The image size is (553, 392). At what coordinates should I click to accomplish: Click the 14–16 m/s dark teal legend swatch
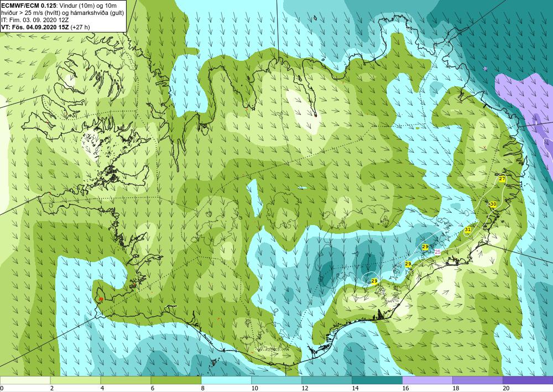pyautogui.click(x=377, y=380)
